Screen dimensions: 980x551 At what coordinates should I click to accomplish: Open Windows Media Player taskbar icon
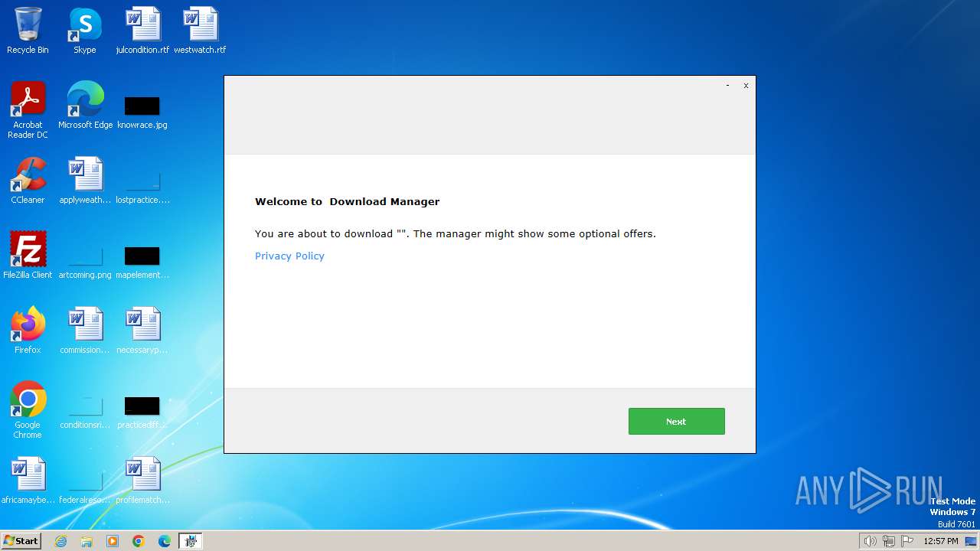113,541
